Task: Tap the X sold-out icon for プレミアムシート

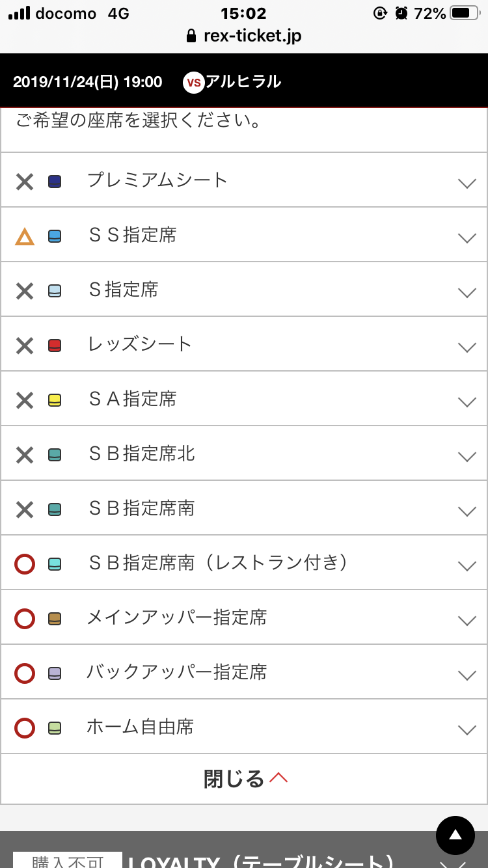Action: click(x=25, y=182)
